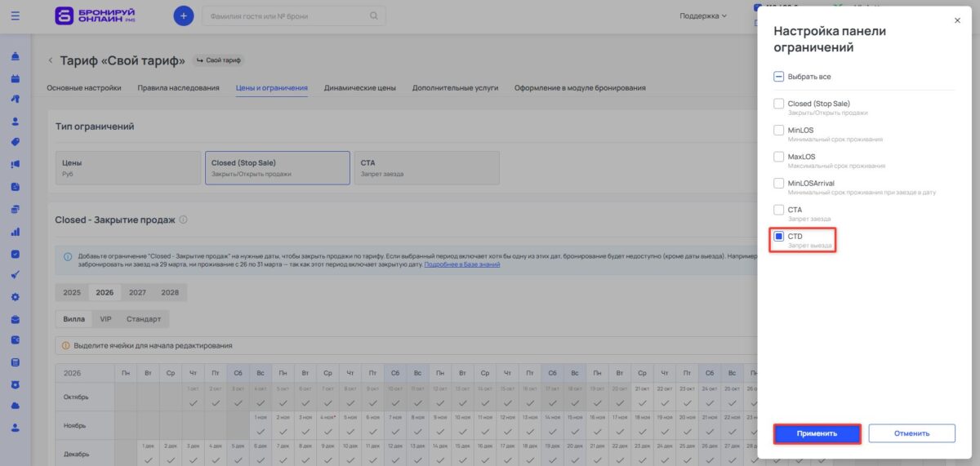Screen dimensions: 980x466
Task: Go back using the arrow before Тариф title
Action: pos(51,60)
